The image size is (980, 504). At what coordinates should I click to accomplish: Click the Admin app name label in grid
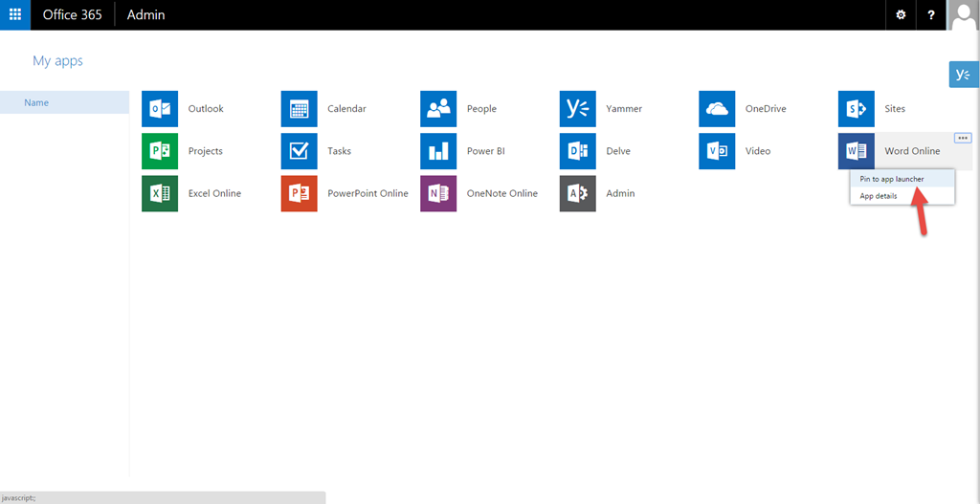pos(620,193)
